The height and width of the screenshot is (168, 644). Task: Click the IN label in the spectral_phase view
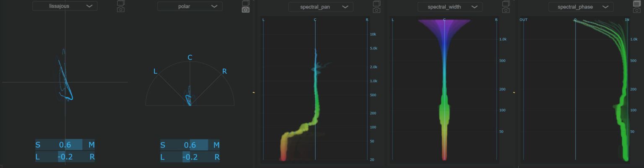627,20
